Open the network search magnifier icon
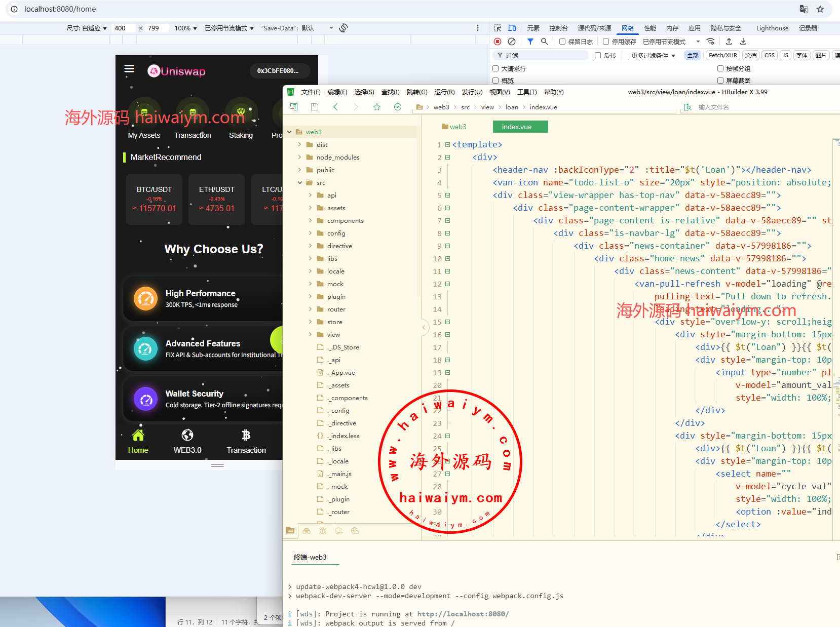 coord(545,42)
